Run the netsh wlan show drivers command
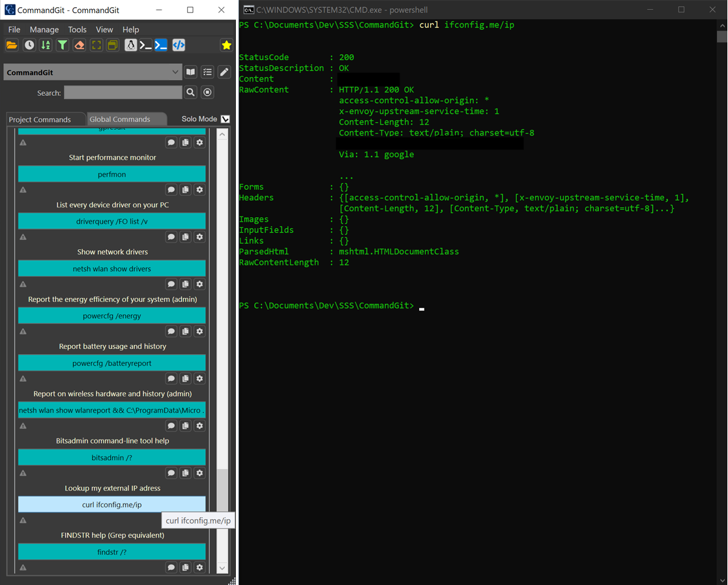This screenshot has height=585, width=728. (111, 269)
